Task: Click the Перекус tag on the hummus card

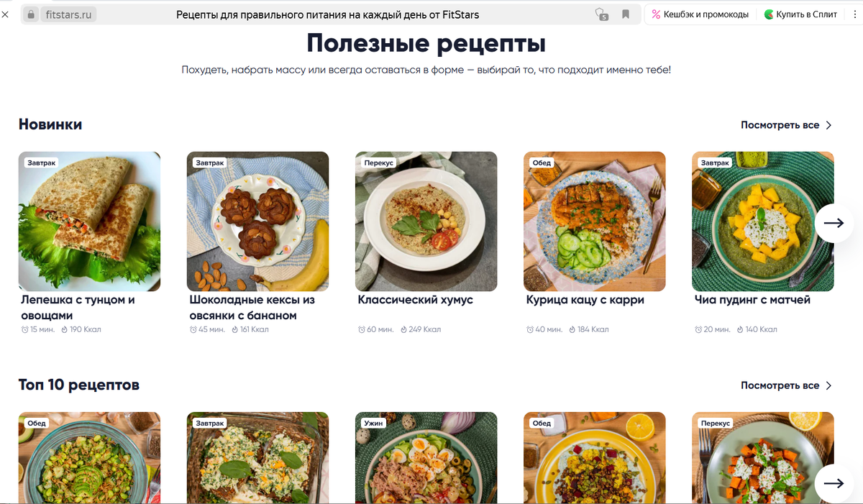Action: click(x=379, y=163)
